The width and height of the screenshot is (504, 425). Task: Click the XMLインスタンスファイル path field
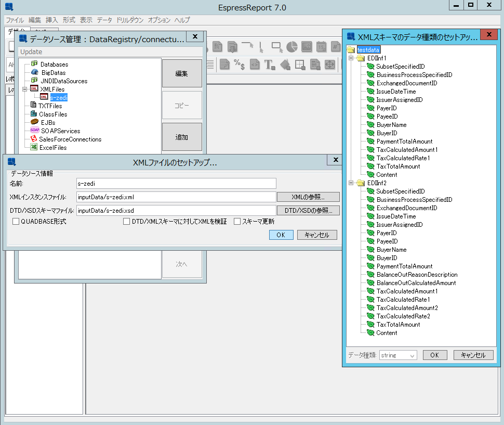pos(176,197)
